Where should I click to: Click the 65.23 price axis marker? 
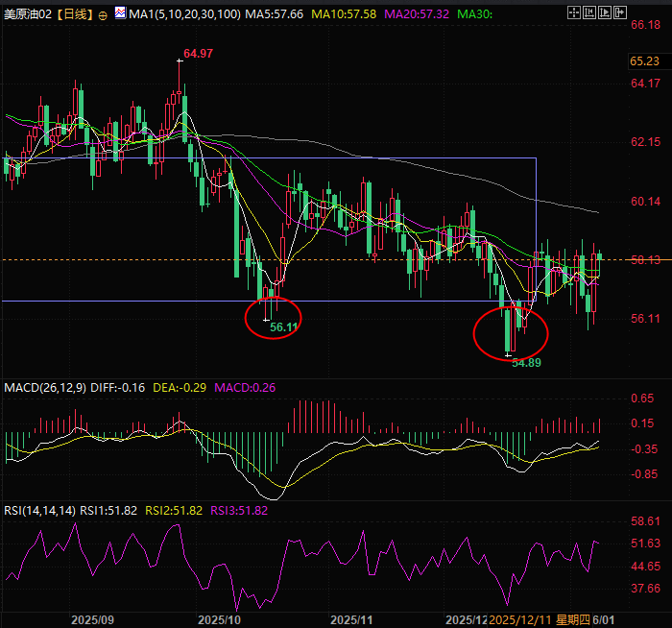click(x=644, y=60)
